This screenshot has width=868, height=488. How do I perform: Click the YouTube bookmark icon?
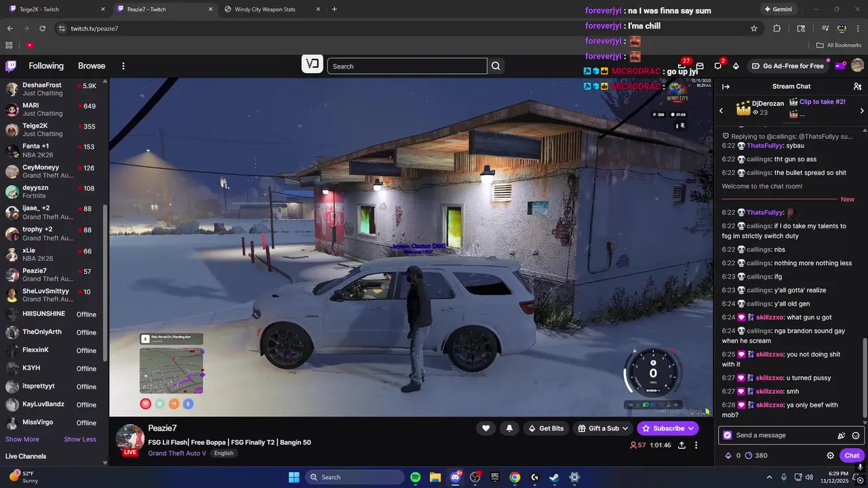(30, 45)
